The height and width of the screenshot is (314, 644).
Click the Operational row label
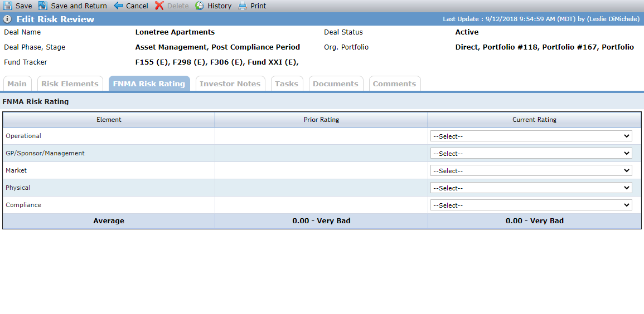click(23, 136)
